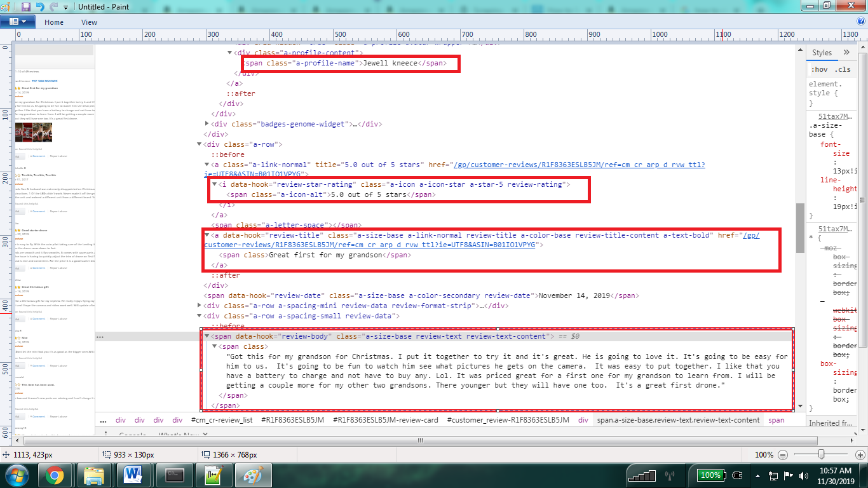Screen dimensions: 868x488
Task: Open the blue Paint file menu button
Action: [x=18, y=22]
